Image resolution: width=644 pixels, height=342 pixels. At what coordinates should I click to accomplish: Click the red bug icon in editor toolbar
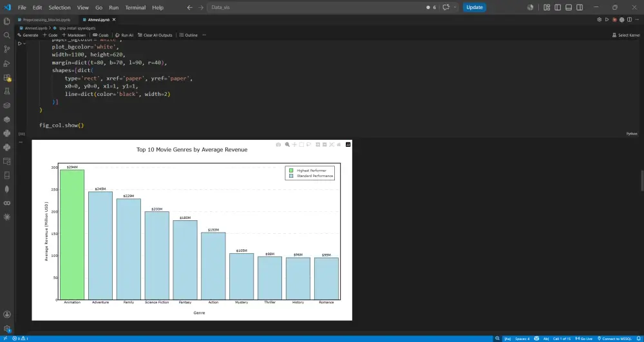pyautogui.click(x=615, y=19)
